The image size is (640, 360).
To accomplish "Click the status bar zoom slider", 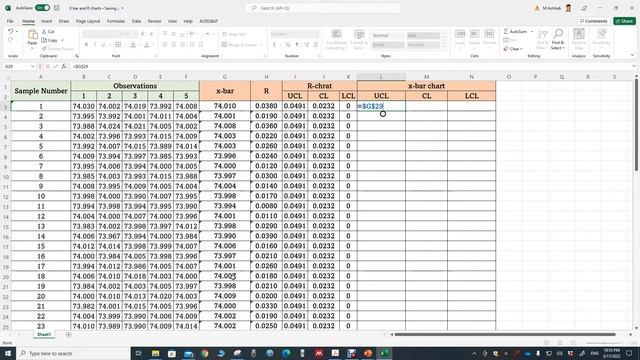I will coord(604,343).
